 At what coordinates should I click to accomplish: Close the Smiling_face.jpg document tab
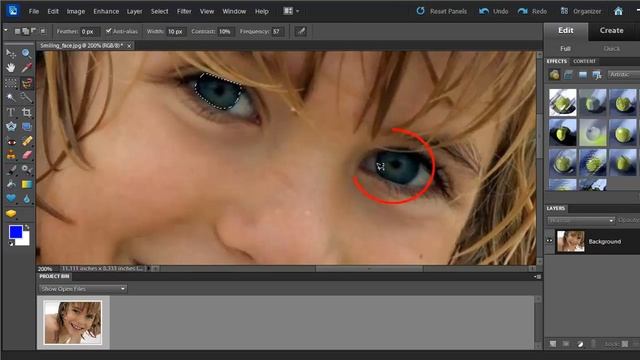point(129,46)
